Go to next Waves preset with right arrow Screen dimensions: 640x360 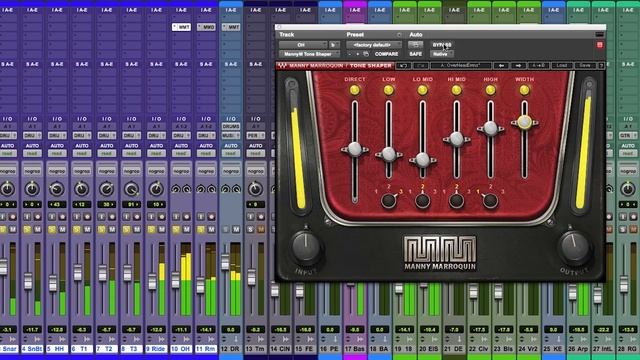pos(518,66)
